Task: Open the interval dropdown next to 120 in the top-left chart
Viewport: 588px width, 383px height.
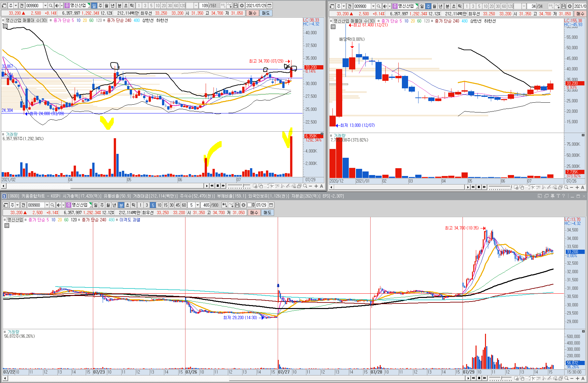Action: tap(196, 6)
